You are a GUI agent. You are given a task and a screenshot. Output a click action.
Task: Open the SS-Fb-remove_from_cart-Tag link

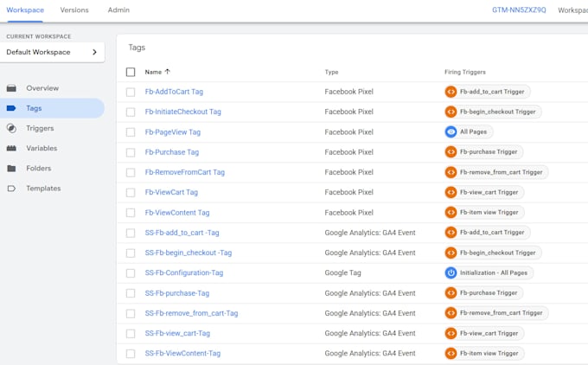[x=192, y=313]
